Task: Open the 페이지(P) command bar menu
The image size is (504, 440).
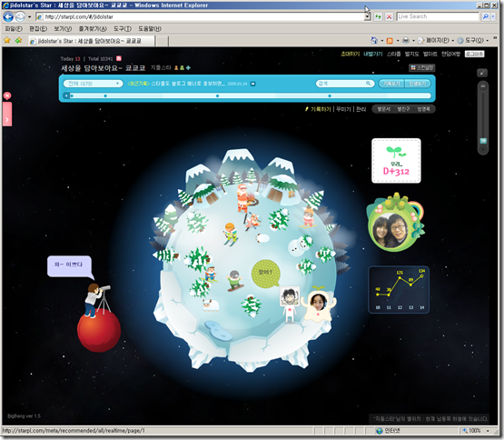Action: click(436, 41)
